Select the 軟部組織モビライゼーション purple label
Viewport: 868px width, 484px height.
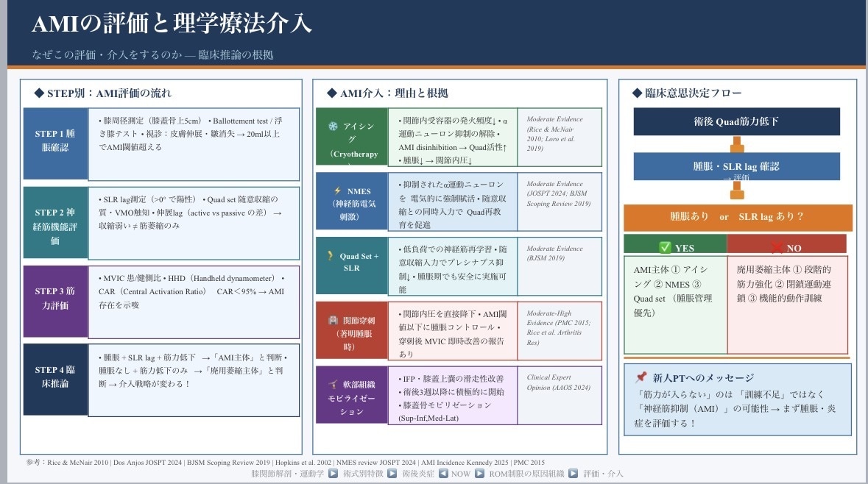[x=351, y=395]
